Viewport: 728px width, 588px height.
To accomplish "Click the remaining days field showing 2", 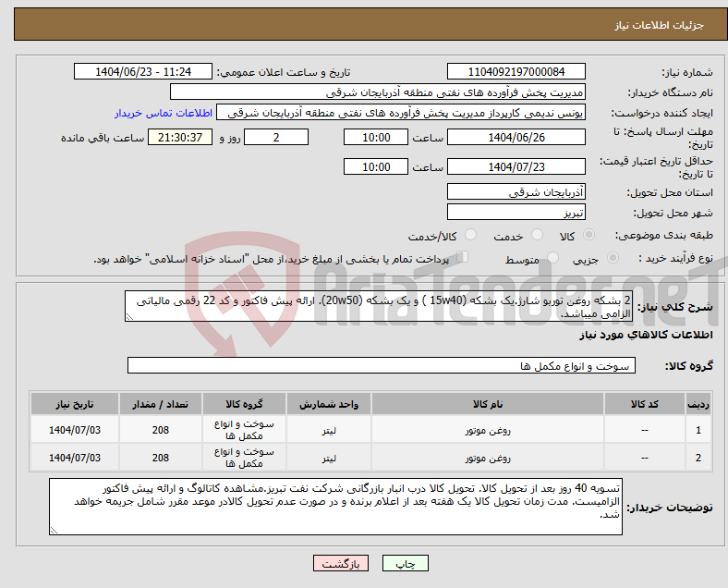I will (x=276, y=137).
